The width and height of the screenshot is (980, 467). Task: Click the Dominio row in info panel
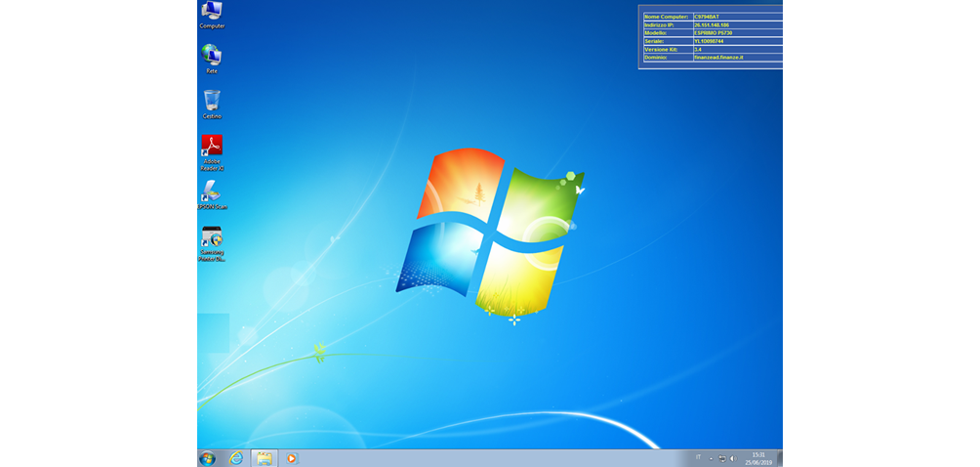click(711, 58)
